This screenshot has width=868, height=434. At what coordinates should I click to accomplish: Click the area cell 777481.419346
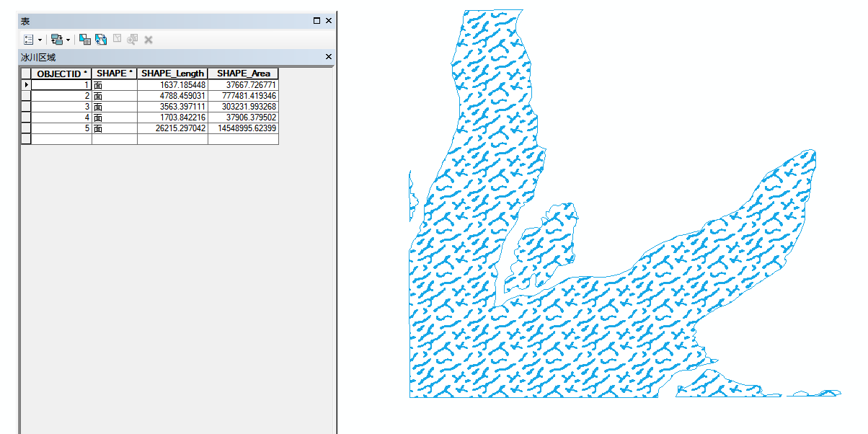coord(243,95)
